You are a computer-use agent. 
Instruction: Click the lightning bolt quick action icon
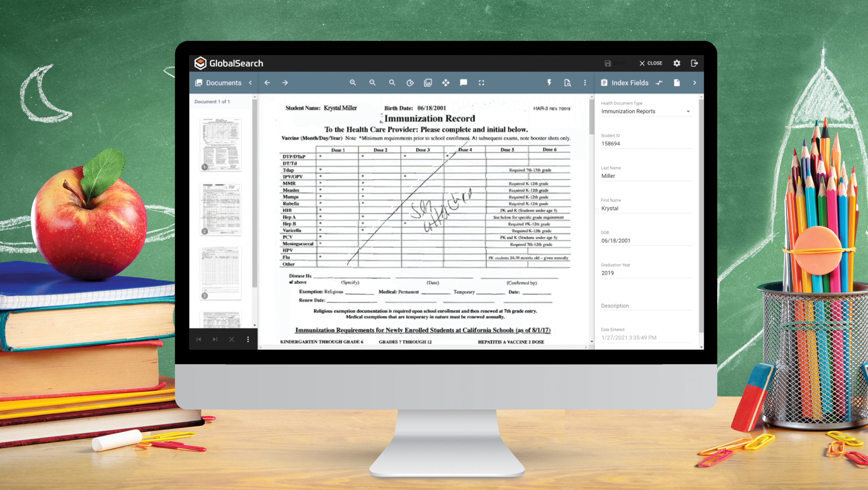(549, 83)
